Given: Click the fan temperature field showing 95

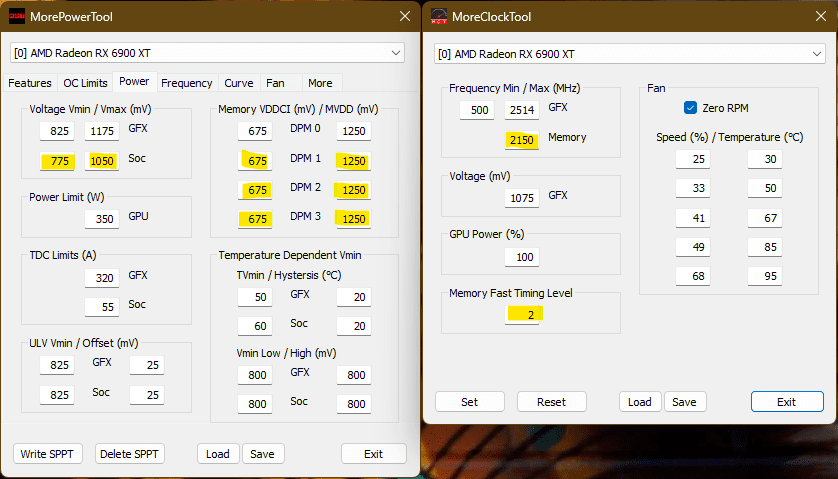Looking at the screenshot, I should tap(765, 276).
